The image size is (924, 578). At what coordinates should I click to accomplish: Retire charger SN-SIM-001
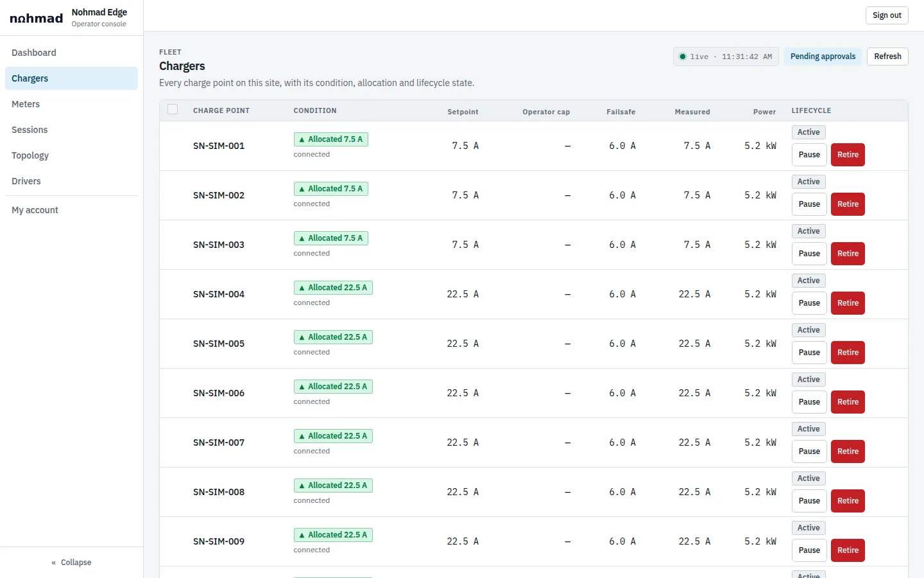click(848, 155)
